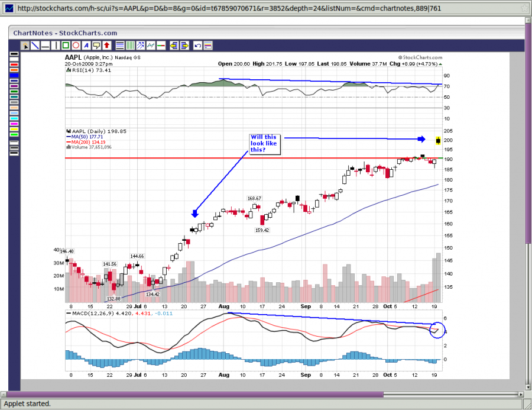Select the red arrow tool
The width and height of the screenshot is (532, 410).
tap(106, 45)
